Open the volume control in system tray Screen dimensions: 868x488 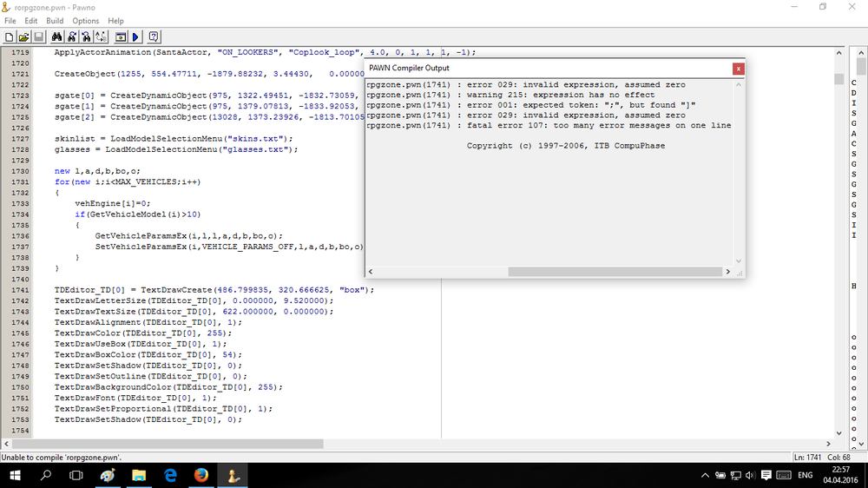pos(751,475)
